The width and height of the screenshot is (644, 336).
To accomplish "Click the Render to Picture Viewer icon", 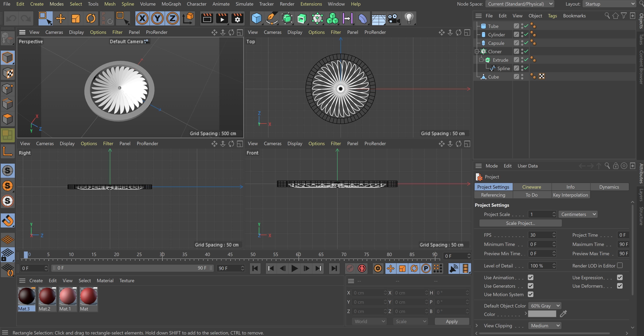I will point(222,18).
